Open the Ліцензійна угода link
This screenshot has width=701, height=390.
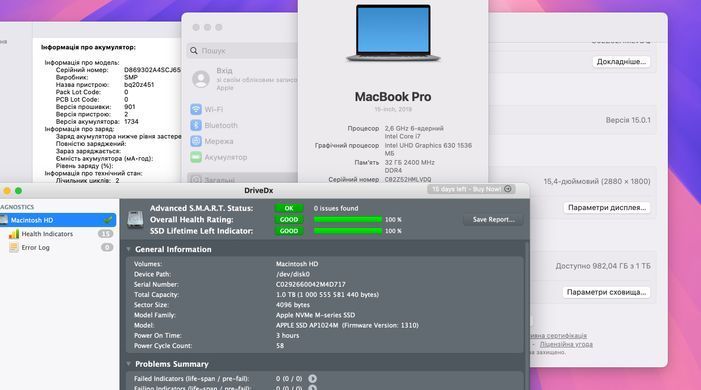[566, 344]
